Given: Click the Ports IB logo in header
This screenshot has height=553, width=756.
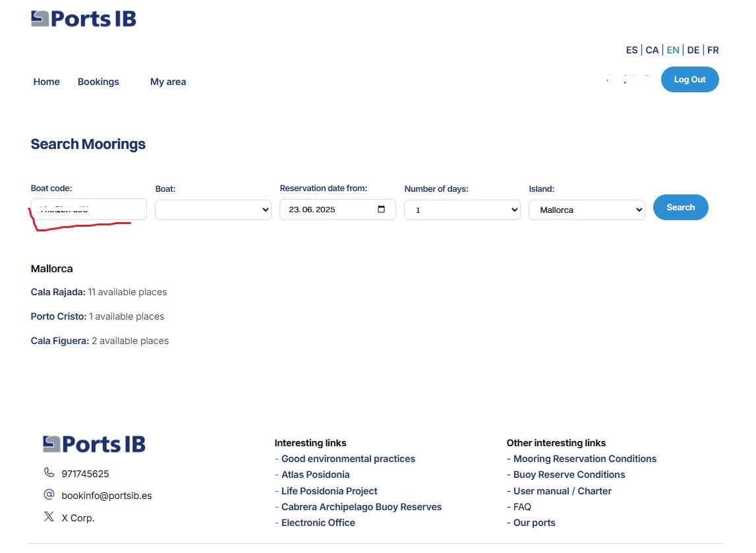Looking at the screenshot, I should click(x=84, y=18).
